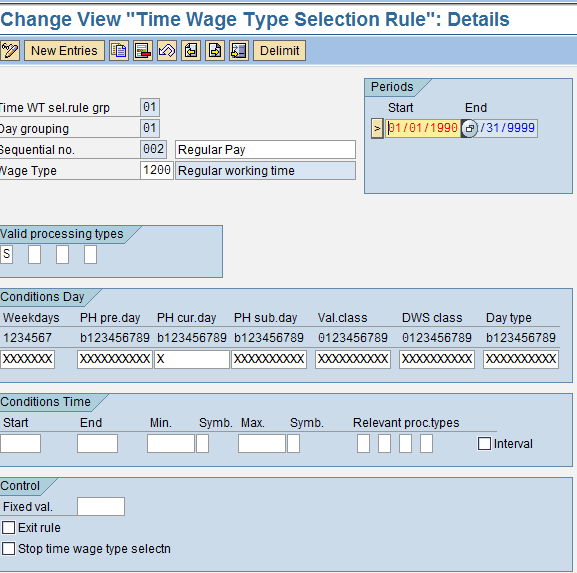Go to the previous entry icon
The height and width of the screenshot is (573, 577).
[x=191, y=50]
